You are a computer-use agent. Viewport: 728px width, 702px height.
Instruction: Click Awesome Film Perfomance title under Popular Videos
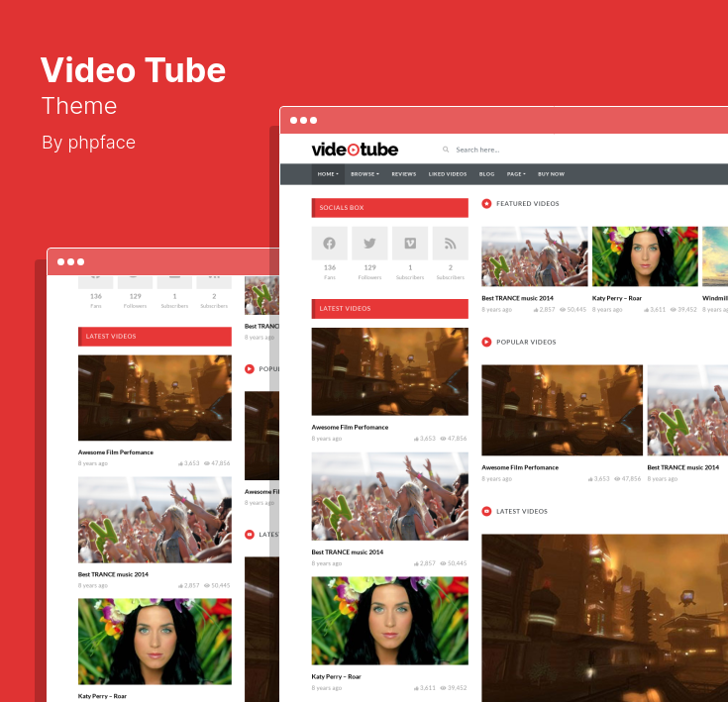(520, 467)
